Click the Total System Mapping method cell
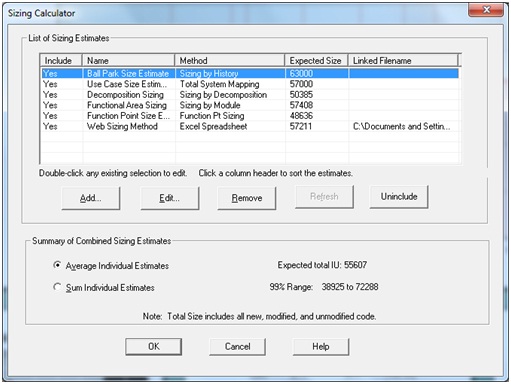The width and height of the screenshot is (511, 384). click(x=219, y=84)
